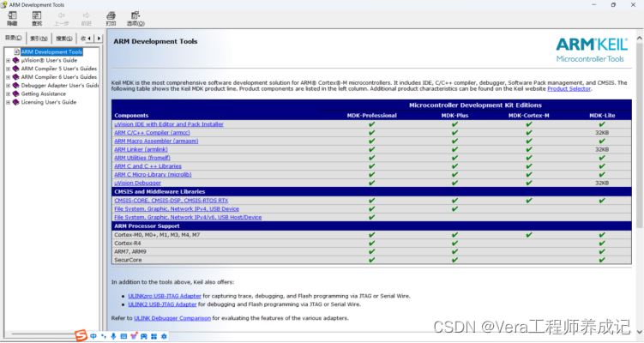
Task: Click the content pane vertical scrollbar
Action: [x=640, y=135]
